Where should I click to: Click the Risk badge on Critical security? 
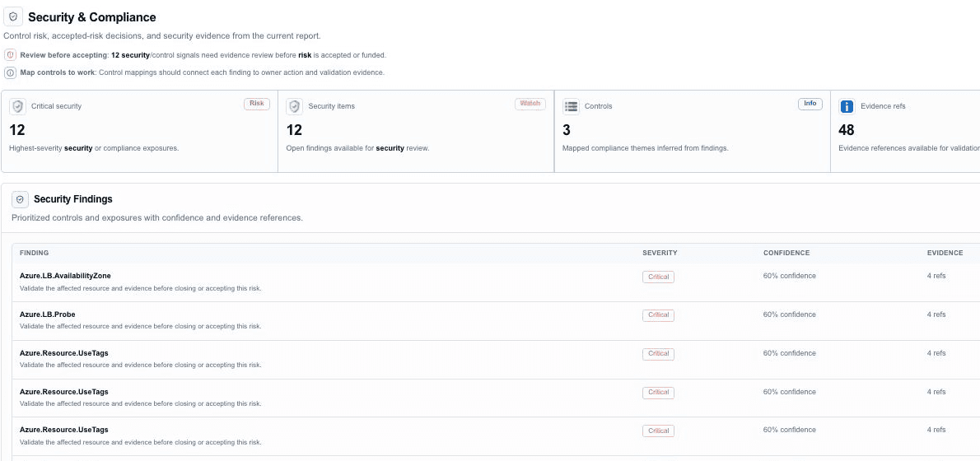[257, 104]
